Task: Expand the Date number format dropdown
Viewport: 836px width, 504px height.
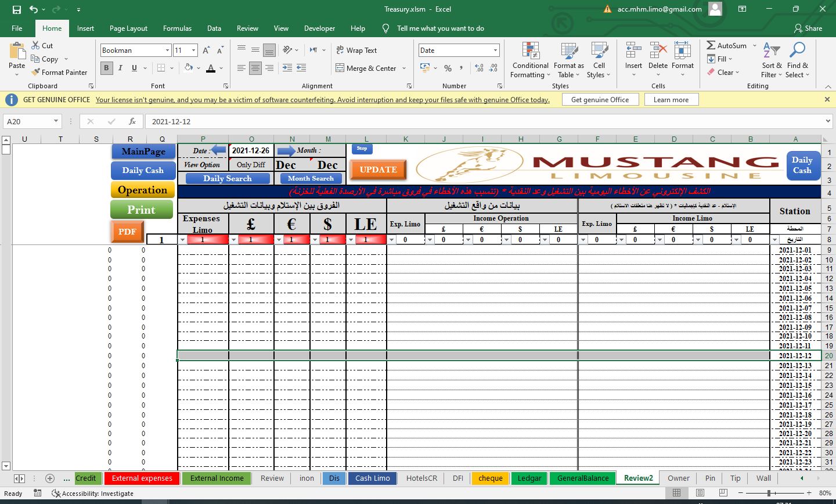Action: [x=495, y=51]
